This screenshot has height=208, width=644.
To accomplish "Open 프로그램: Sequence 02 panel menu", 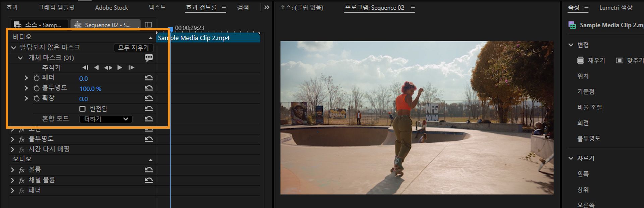I will pos(413,7).
